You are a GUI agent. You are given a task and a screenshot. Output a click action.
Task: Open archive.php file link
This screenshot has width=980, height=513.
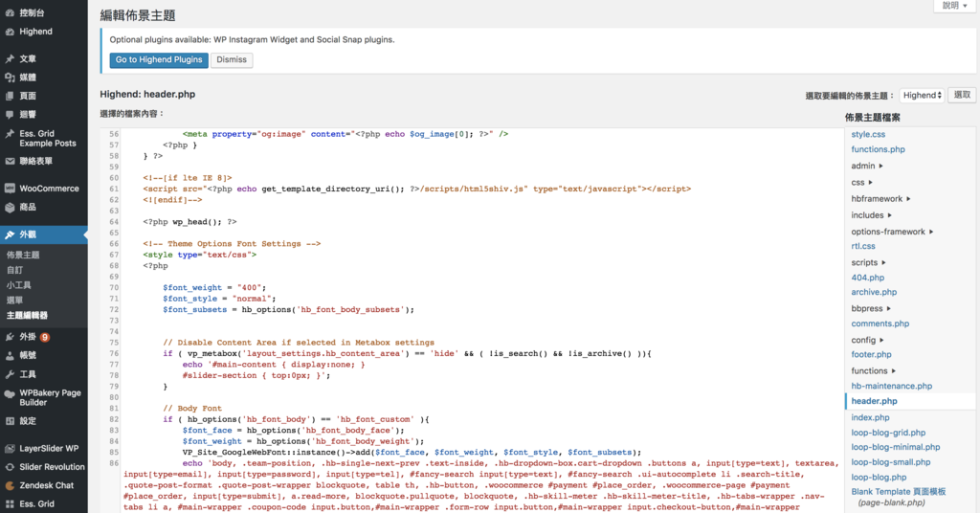pos(874,292)
